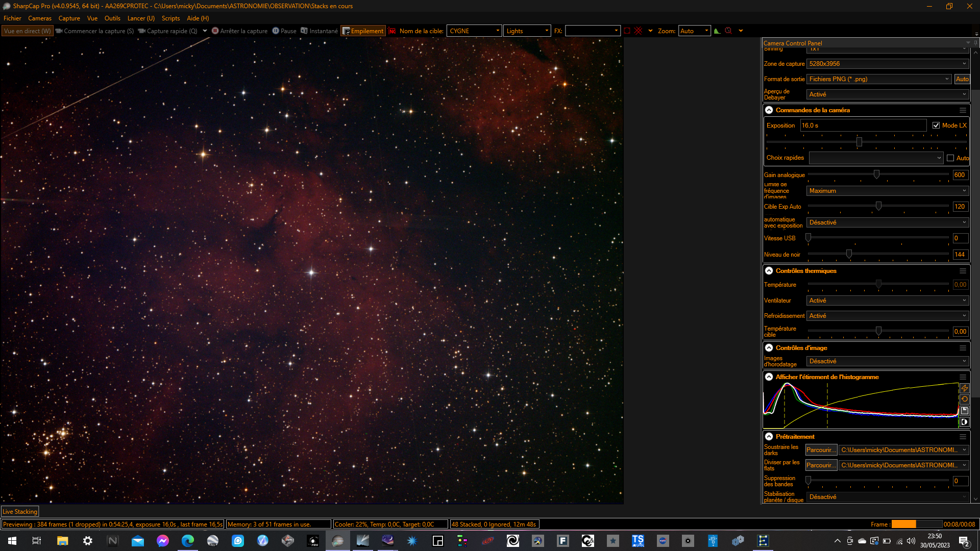Viewport: 980px width, 551px height.
Task: Open Mail app from the taskbar
Action: tap(138, 541)
